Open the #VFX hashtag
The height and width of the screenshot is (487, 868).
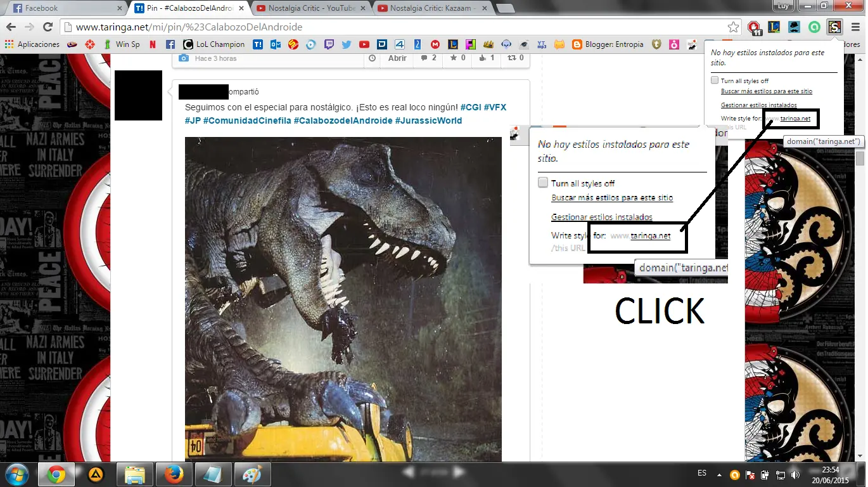click(495, 107)
